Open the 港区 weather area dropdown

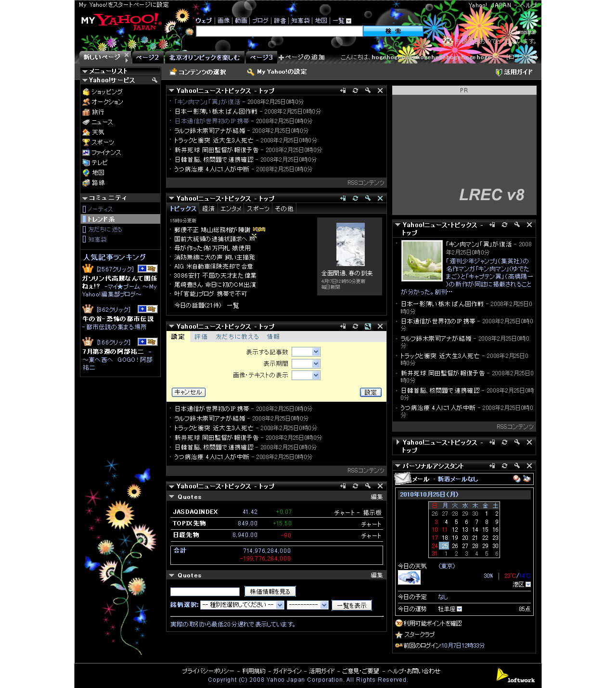528,585
